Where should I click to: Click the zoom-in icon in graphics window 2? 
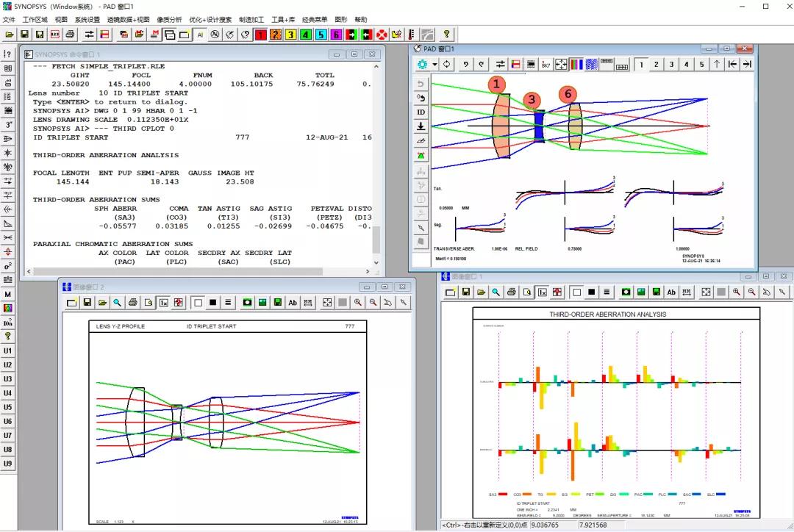click(x=357, y=303)
